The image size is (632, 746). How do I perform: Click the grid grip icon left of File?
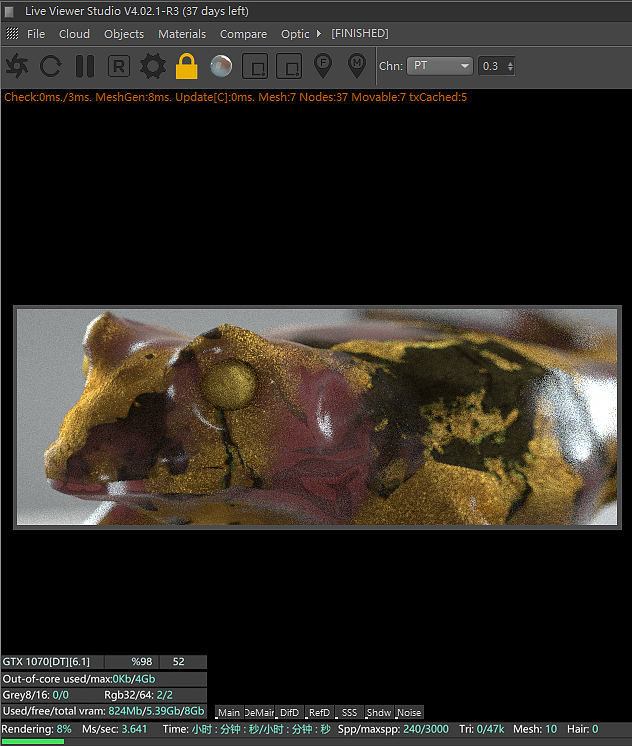(x=12, y=33)
